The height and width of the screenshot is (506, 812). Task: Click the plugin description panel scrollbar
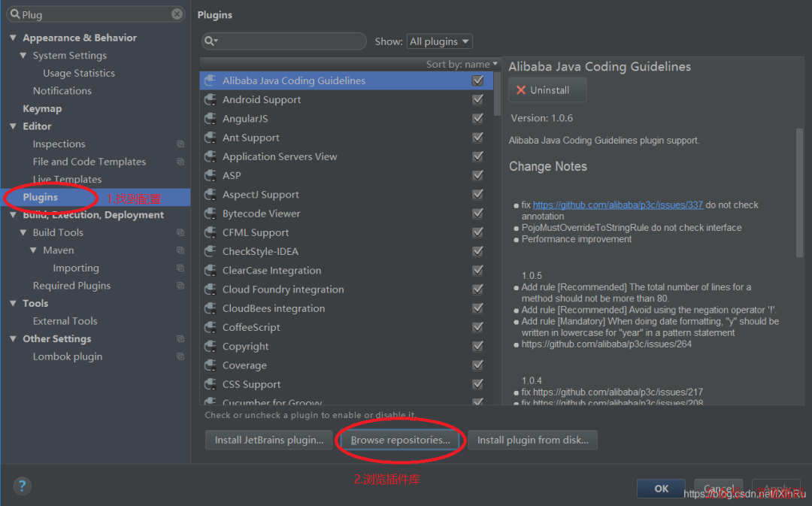tap(799, 192)
